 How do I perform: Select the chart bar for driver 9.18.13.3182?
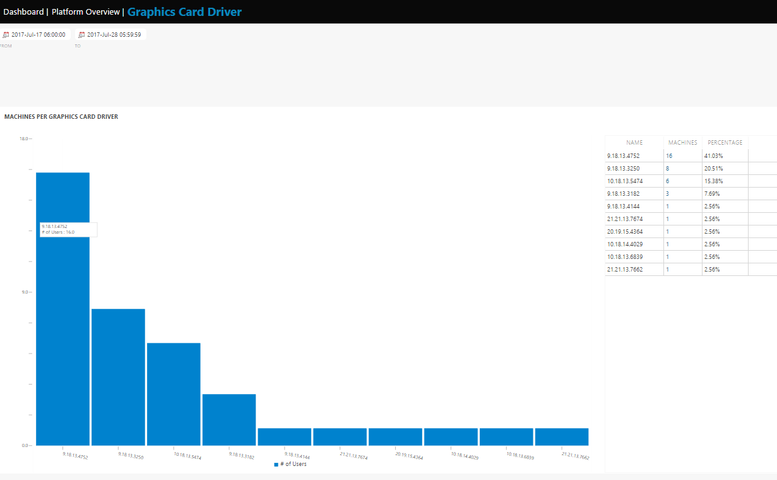229,420
